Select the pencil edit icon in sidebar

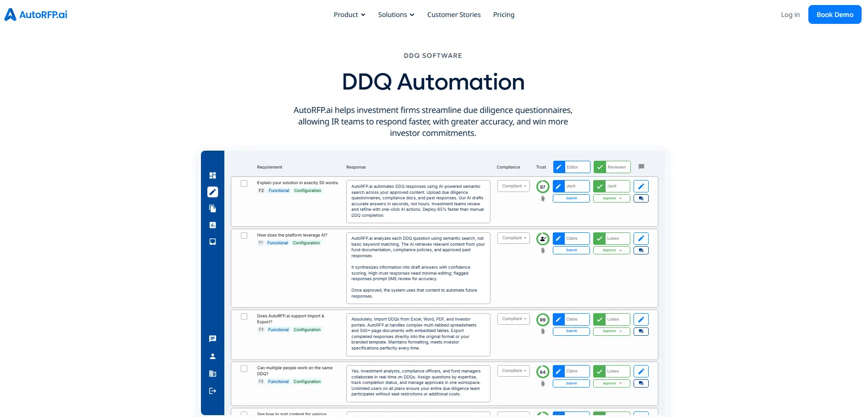coord(212,192)
